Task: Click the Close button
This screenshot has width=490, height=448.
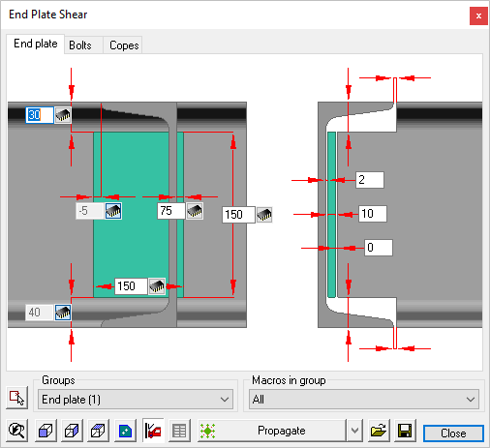Action: click(x=453, y=433)
